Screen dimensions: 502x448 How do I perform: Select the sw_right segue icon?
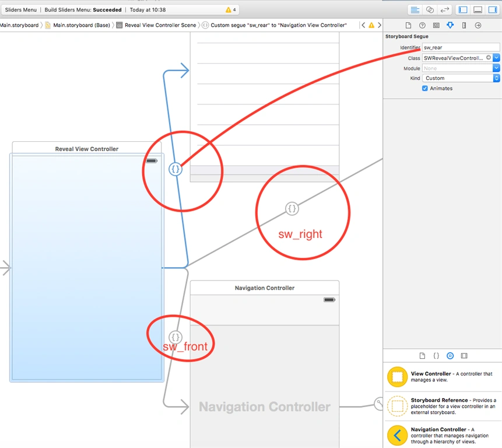pos(292,209)
